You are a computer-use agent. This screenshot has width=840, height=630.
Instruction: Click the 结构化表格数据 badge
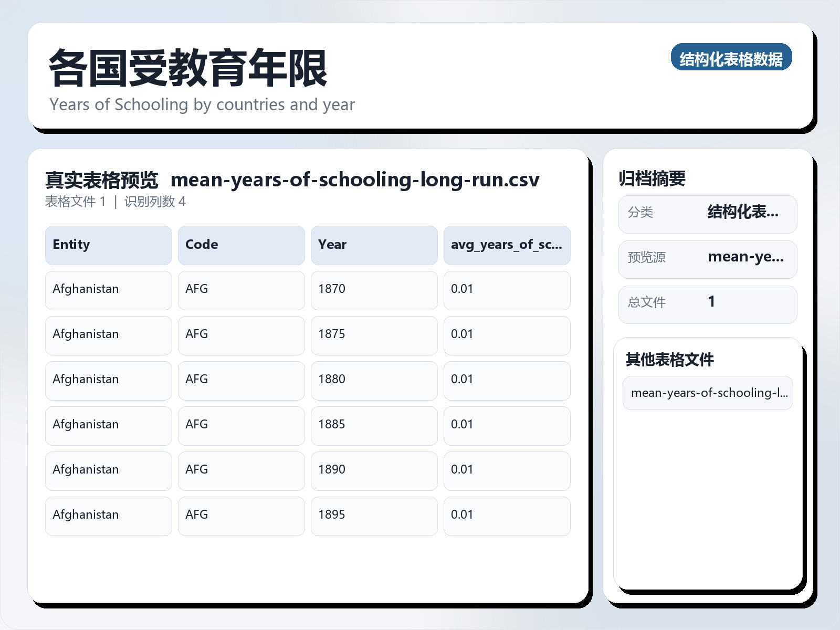(x=731, y=57)
